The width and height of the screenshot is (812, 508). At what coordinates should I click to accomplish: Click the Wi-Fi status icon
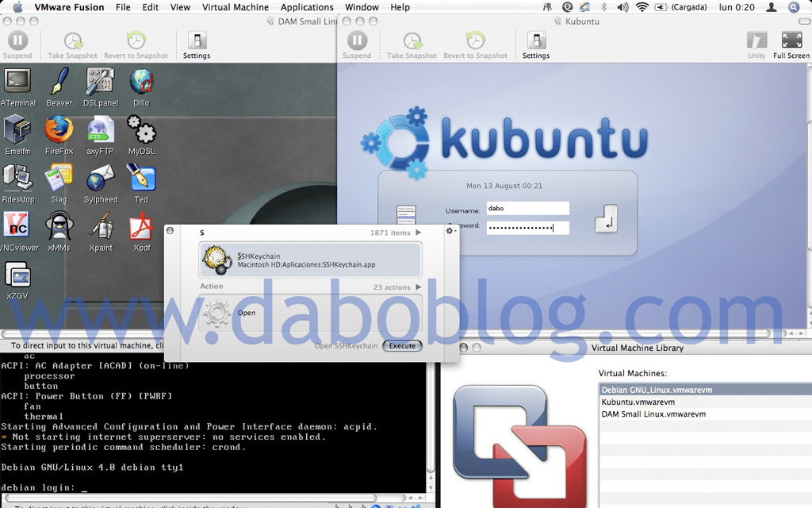pos(642,7)
